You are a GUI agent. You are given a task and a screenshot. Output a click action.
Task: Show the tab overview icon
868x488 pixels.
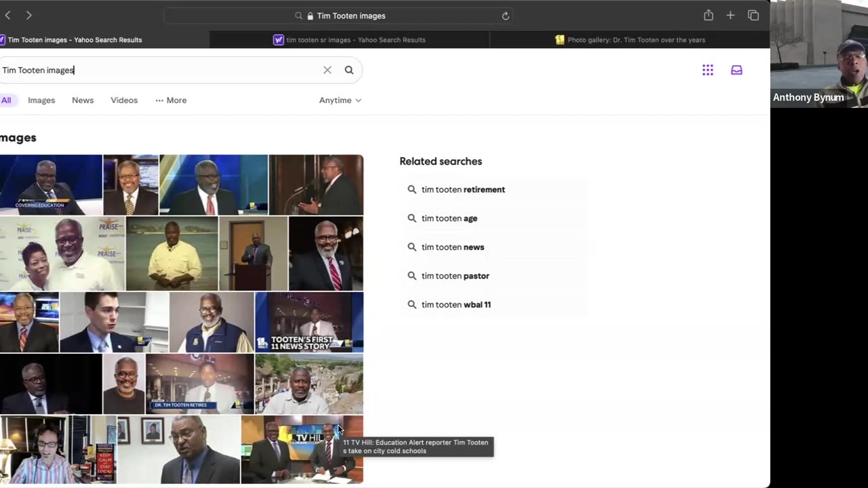(x=753, y=15)
